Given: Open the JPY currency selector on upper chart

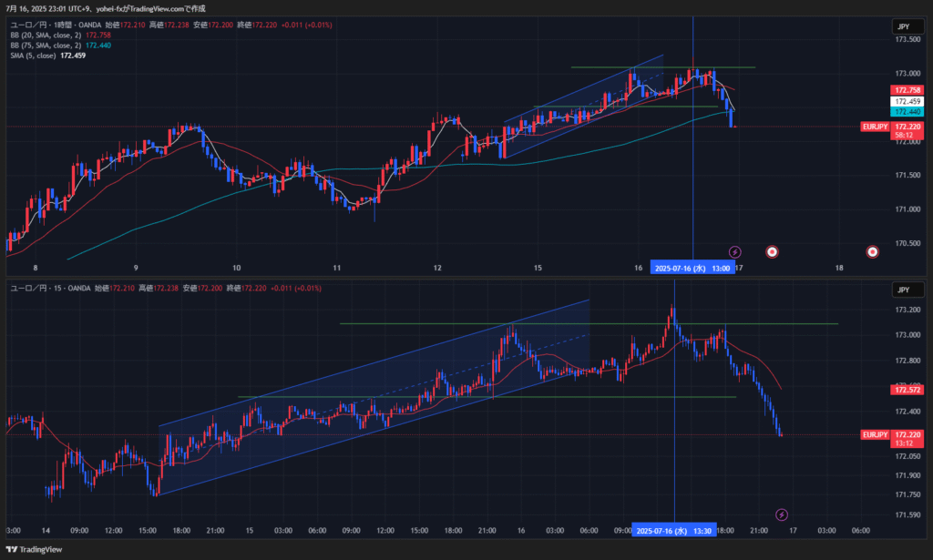Looking at the screenshot, I should coord(903,27).
